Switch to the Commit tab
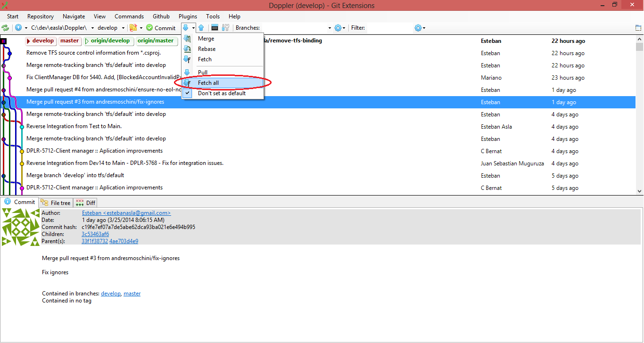This screenshot has width=644, height=343. click(x=19, y=202)
